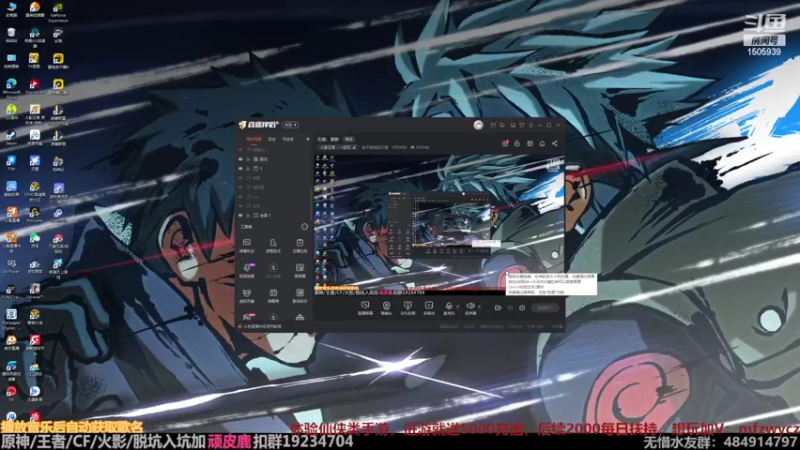Screen dimensions: 800x450
Task: Select the active orange scene tab
Action: pyautogui.click(x=254, y=139)
